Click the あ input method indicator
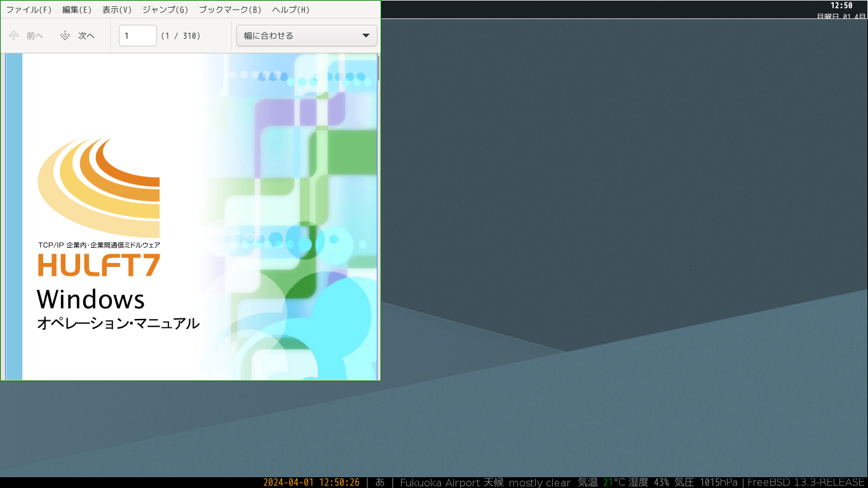868x488 pixels. (380, 482)
